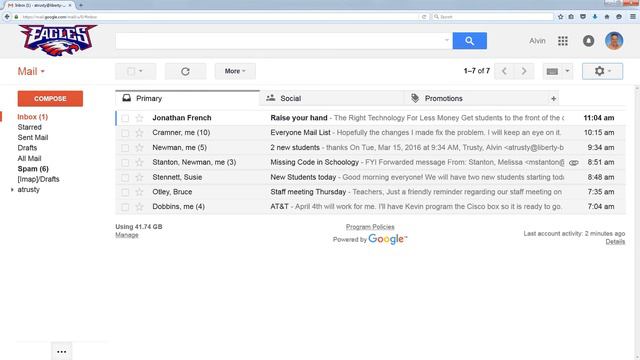Open the Drafts folder
The width and height of the screenshot is (640, 360).
coord(27,148)
